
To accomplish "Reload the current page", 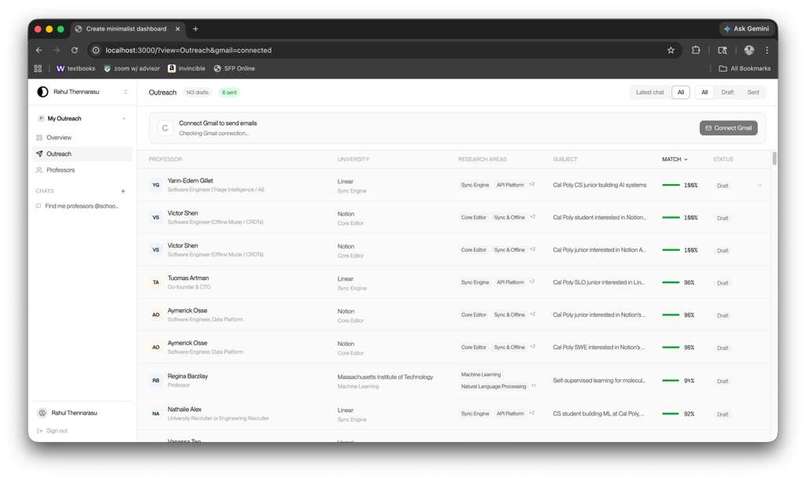I will [x=75, y=50].
